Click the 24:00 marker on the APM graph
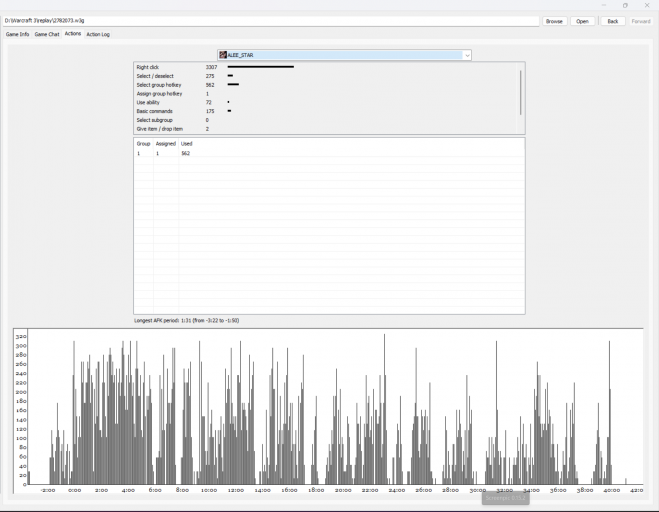This screenshot has height=512, width=659. click(397, 490)
